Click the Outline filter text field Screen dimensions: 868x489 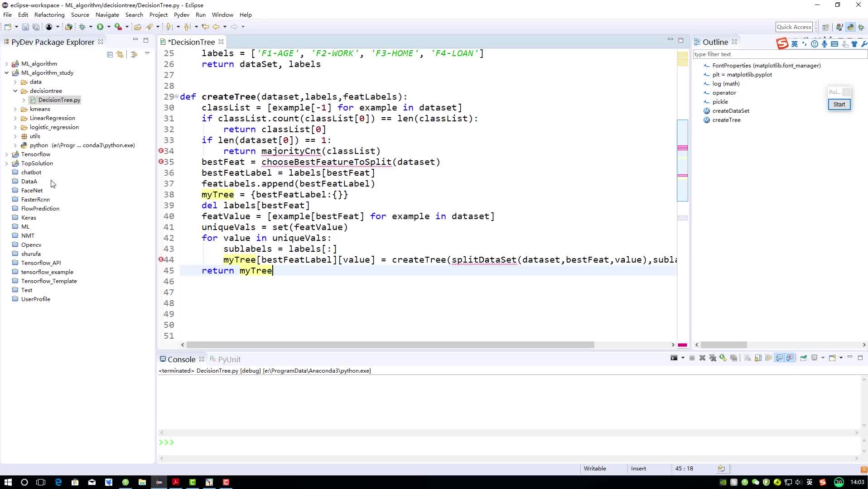[x=780, y=54]
